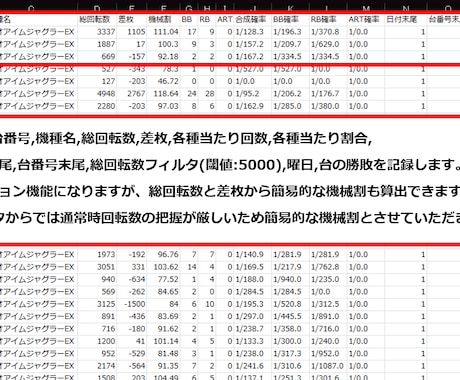Select the cell reading 1/762.8

point(328,267)
